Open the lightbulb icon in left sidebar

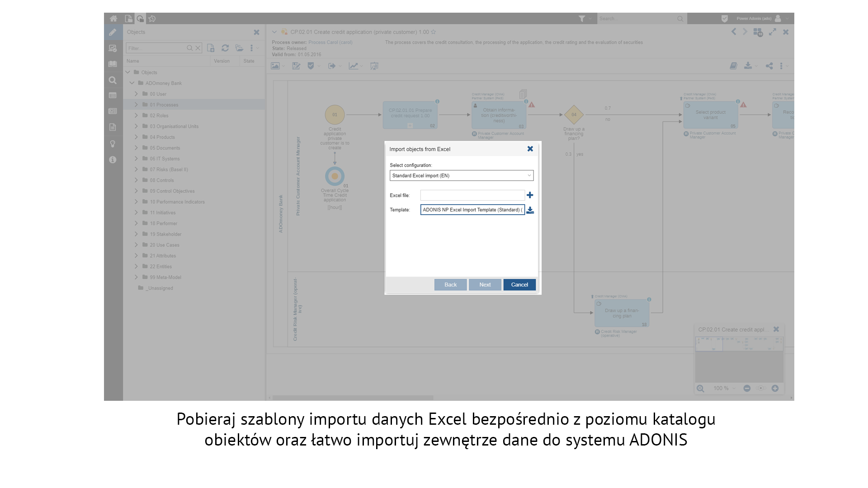pyautogui.click(x=113, y=144)
